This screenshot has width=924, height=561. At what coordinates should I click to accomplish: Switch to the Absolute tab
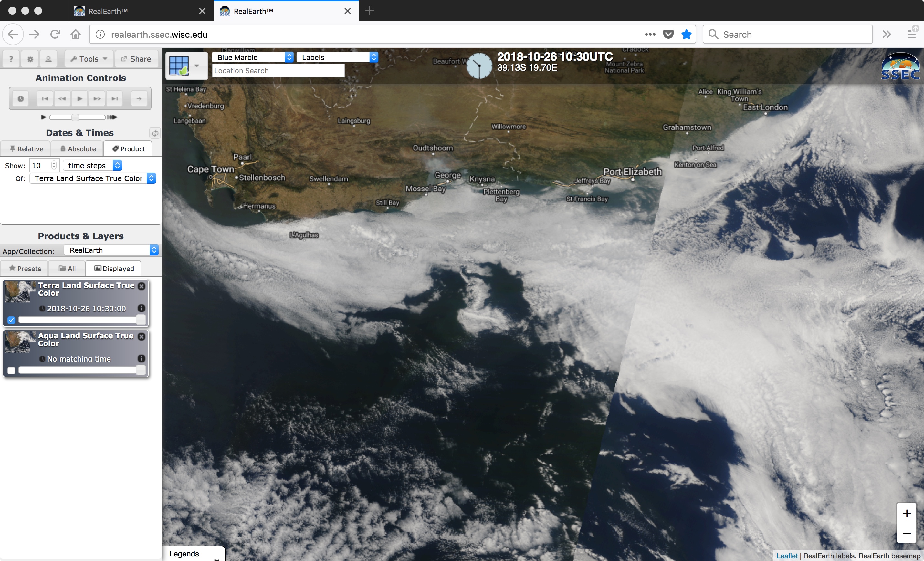(78, 149)
